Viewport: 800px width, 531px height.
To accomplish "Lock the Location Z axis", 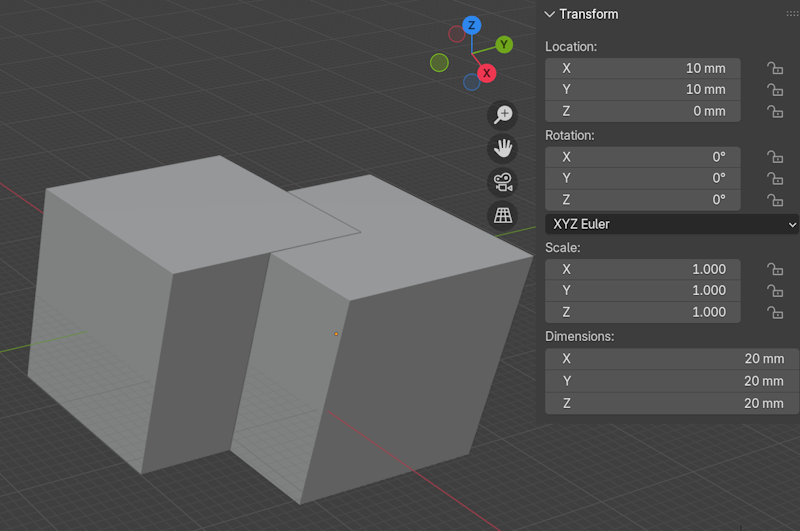I will 774,111.
